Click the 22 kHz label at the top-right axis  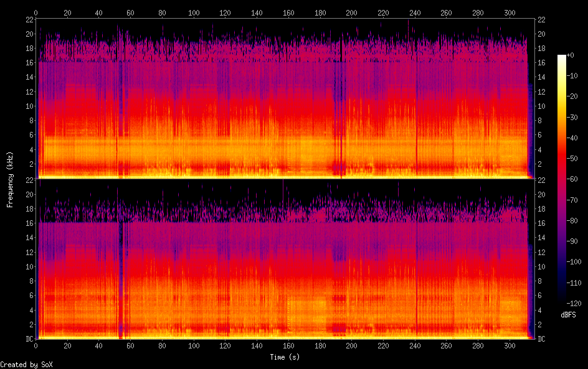coord(542,19)
